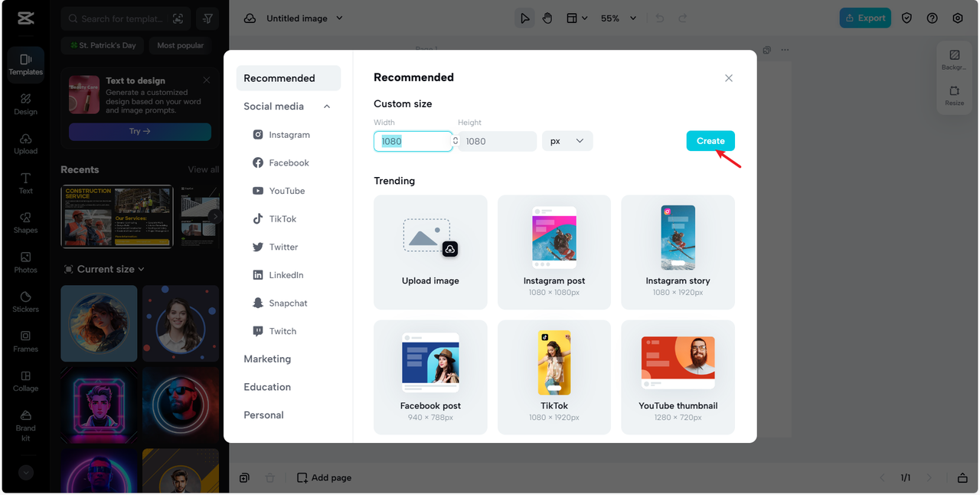Dismiss the Text to design banner

[207, 80]
